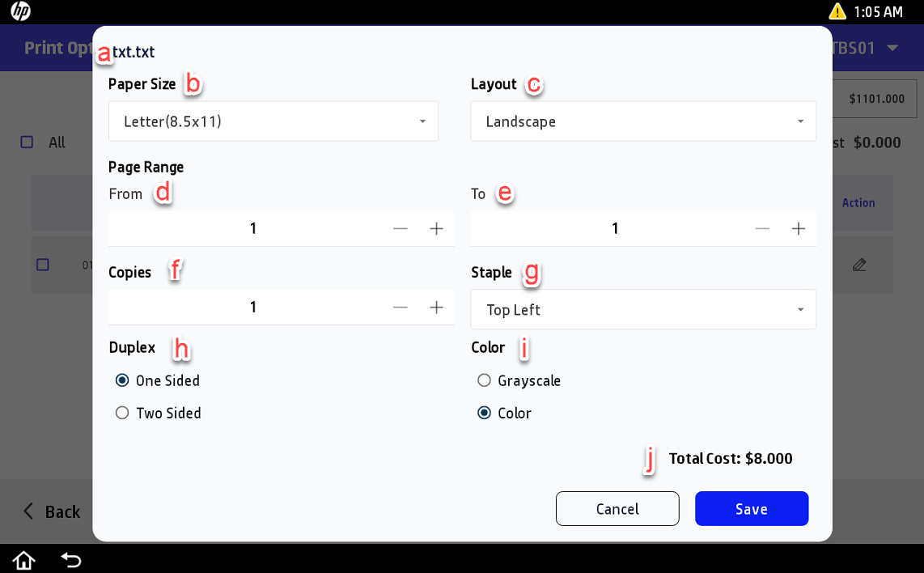Select Two Sided duplex option
This screenshot has height=573, width=924.
[x=122, y=414]
